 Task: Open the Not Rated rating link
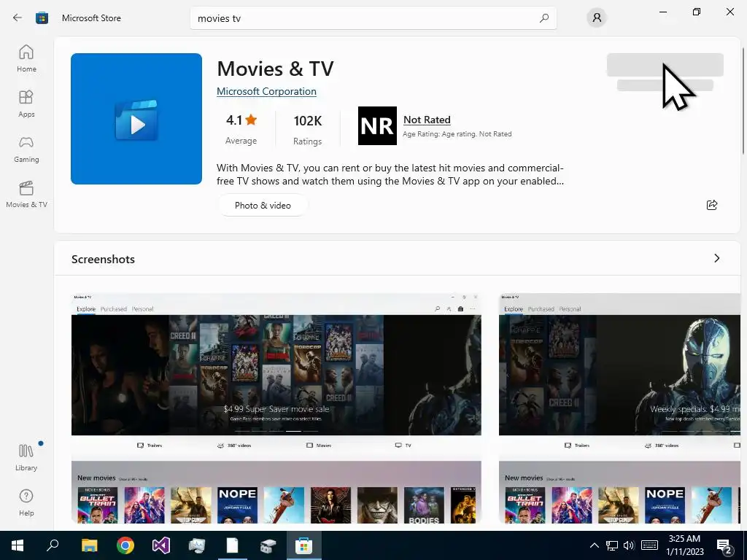coord(427,120)
